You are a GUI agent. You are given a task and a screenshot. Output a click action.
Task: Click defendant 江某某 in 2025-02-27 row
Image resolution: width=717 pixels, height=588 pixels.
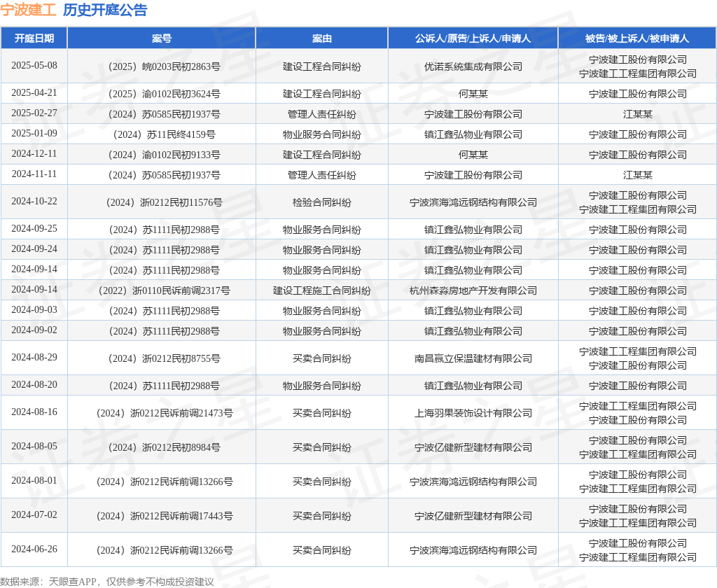tap(637, 114)
